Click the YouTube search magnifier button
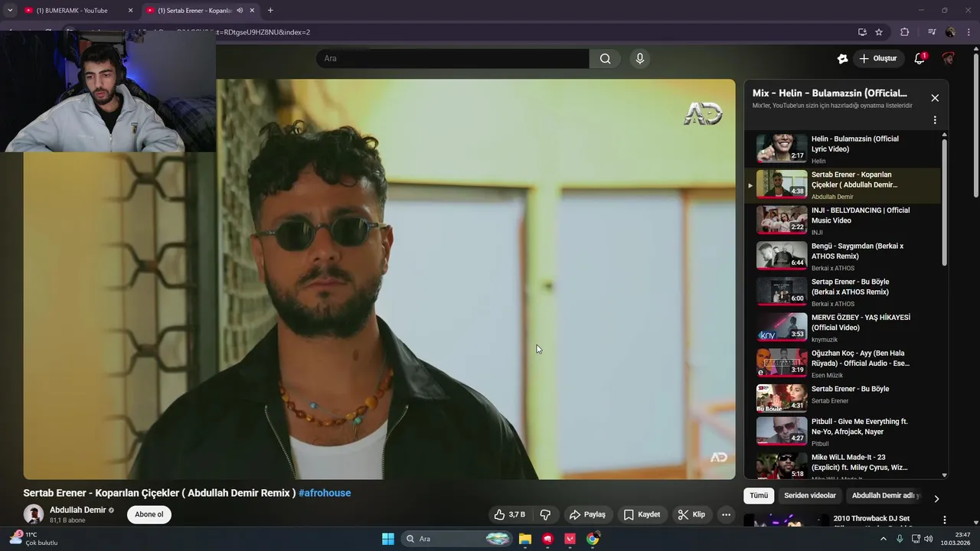The height and width of the screenshot is (551, 980). click(605, 59)
